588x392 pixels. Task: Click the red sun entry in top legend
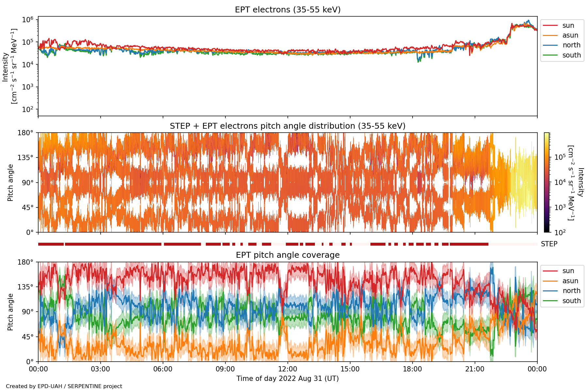coord(568,25)
